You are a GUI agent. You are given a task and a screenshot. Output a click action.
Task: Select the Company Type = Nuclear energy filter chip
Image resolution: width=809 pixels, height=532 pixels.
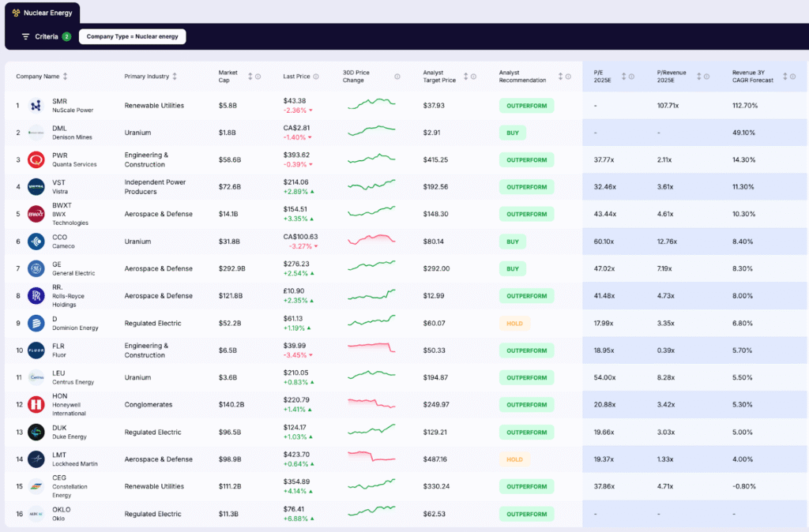[x=132, y=36]
